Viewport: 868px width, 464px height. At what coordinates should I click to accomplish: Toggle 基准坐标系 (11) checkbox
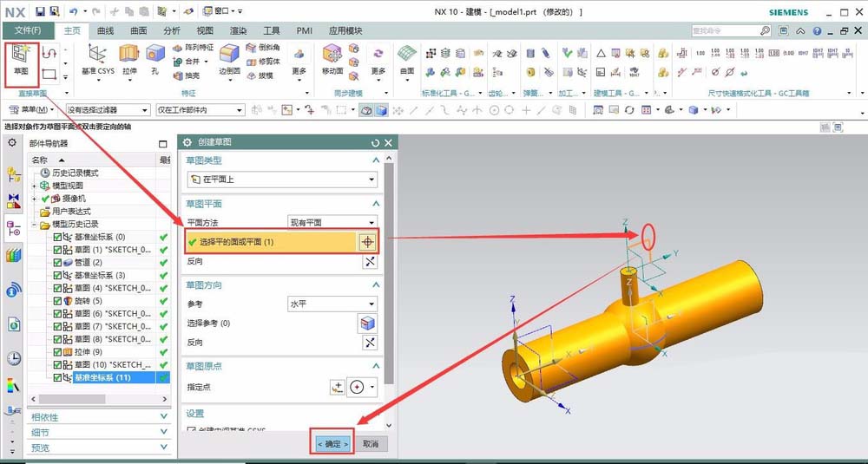(x=57, y=378)
